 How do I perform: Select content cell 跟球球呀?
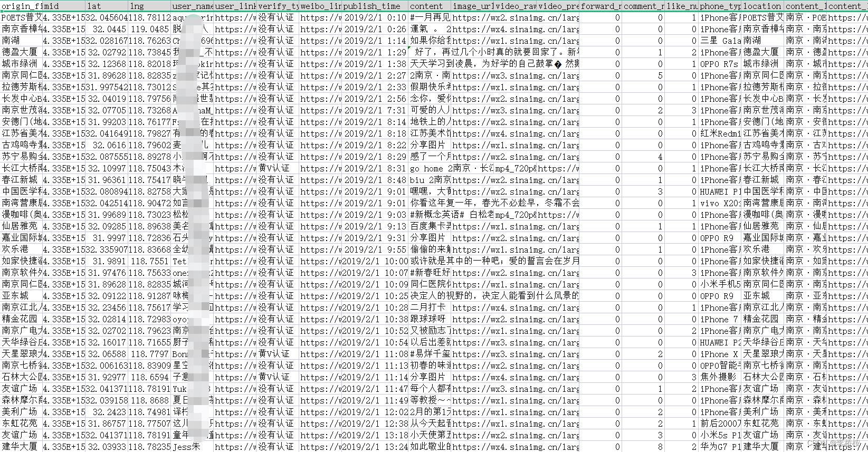(430, 319)
